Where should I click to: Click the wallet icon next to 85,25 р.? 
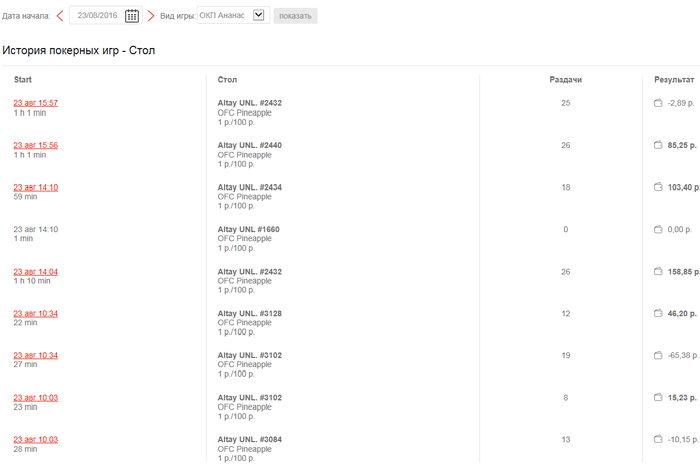pos(657,145)
